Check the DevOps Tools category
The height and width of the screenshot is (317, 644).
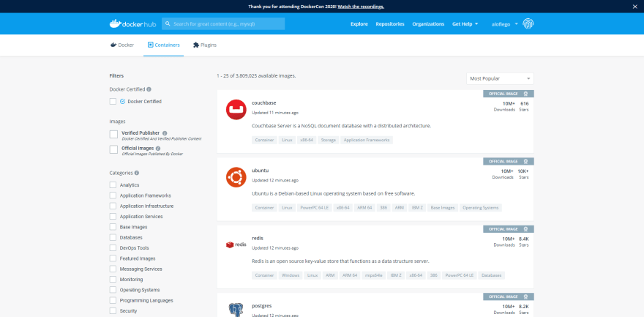click(x=113, y=247)
